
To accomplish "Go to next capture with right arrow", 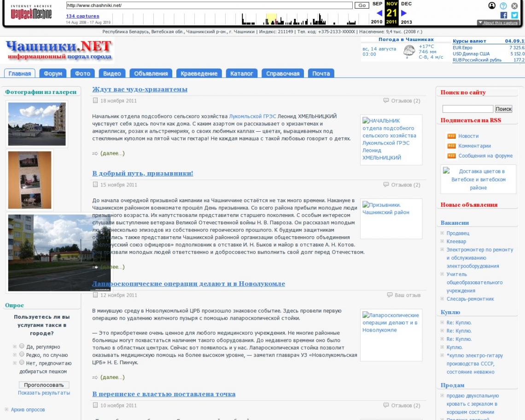I will point(404,13).
